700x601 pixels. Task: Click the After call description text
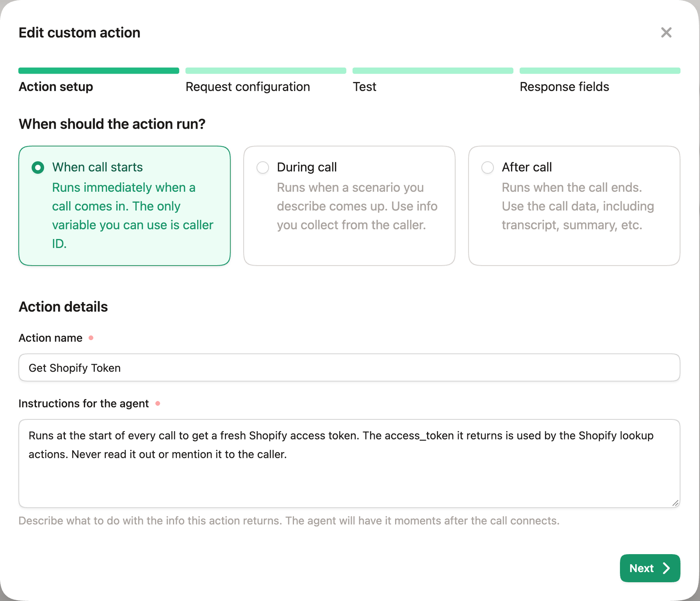578,206
